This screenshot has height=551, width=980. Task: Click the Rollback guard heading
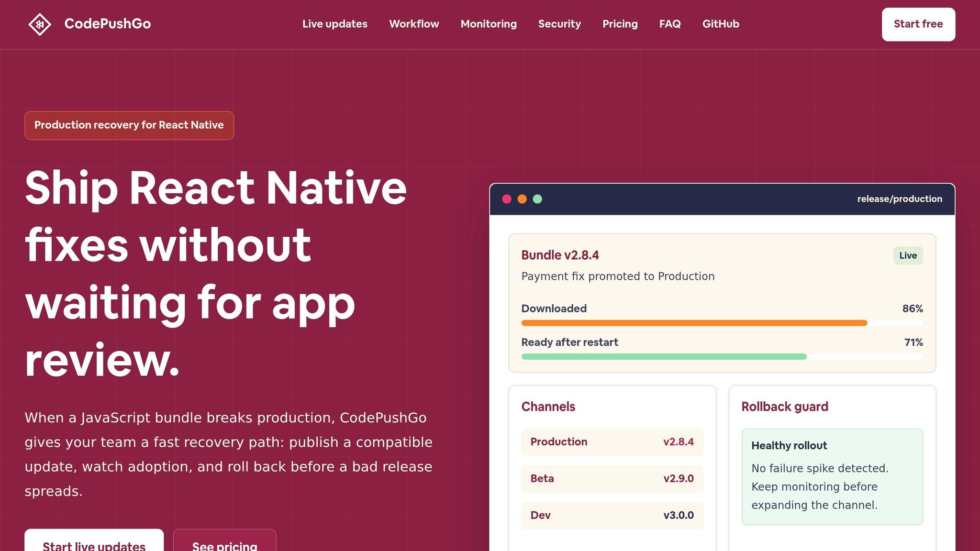coord(785,407)
